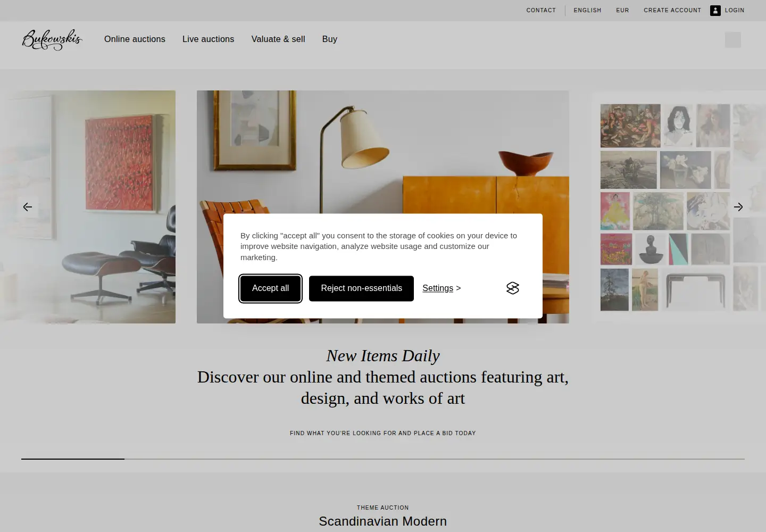Screen dimensions: 766x532
Task: Click the Bukowskis logo
Action: [52, 39]
